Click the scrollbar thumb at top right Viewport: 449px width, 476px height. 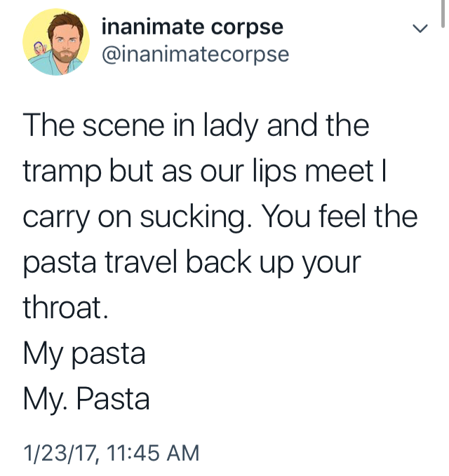443,14
